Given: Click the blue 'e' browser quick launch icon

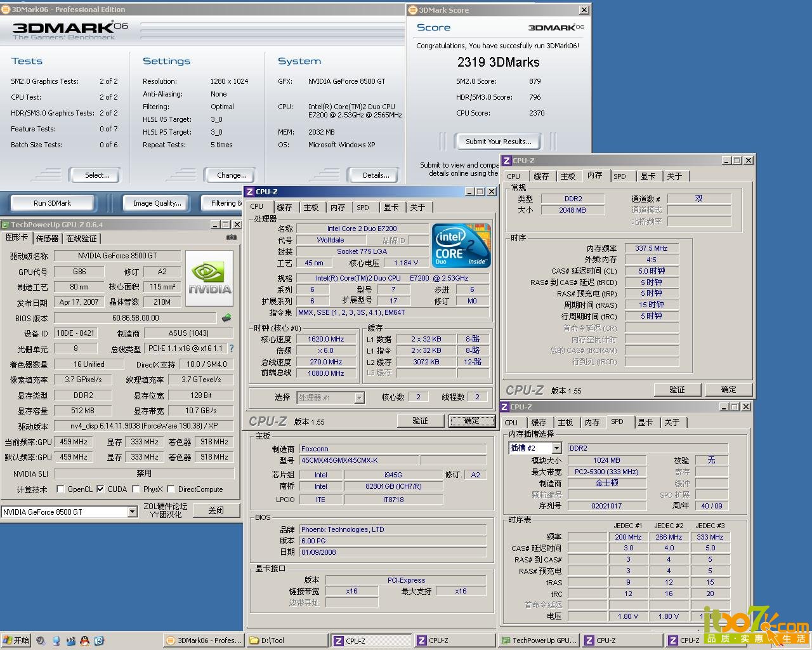Looking at the screenshot, I should point(99,641).
